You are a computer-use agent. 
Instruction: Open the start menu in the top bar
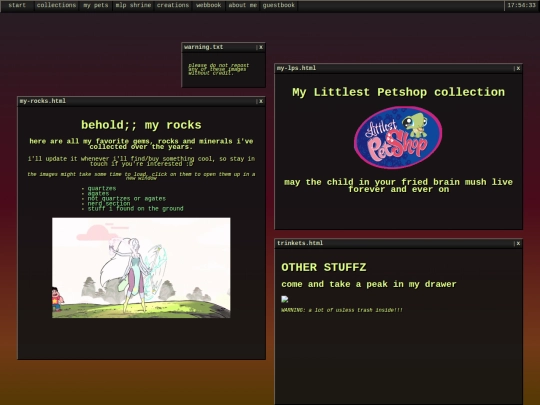[x=17, y=6]
